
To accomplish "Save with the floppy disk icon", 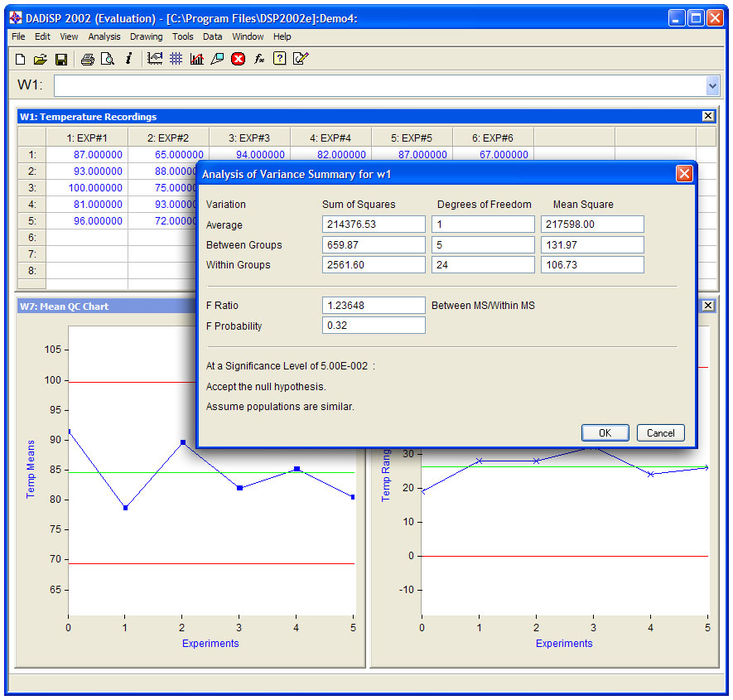I will tap(61, 60).
